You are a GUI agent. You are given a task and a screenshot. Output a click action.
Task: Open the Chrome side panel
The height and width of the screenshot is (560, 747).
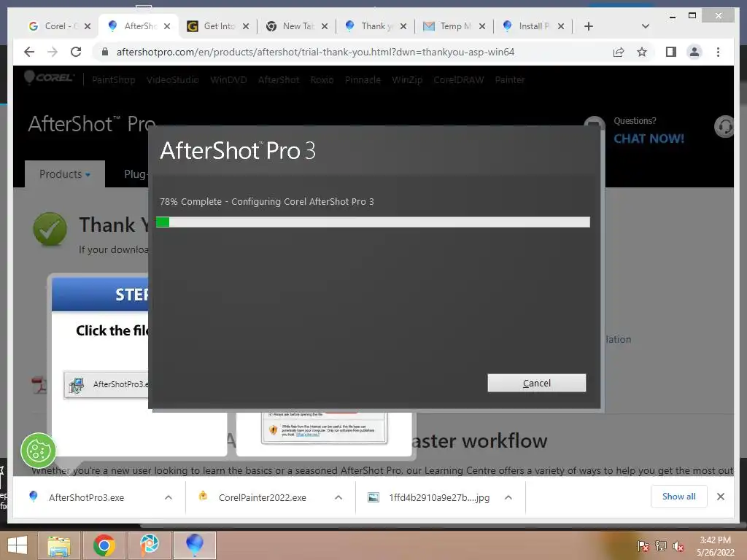pyautogui.click(x=671, y=52)
